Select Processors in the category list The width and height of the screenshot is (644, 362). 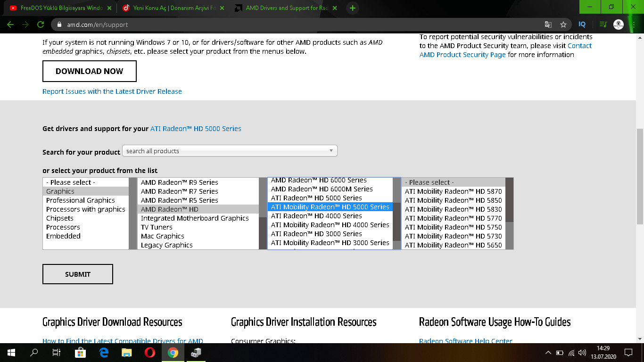(x=86, y=227)
